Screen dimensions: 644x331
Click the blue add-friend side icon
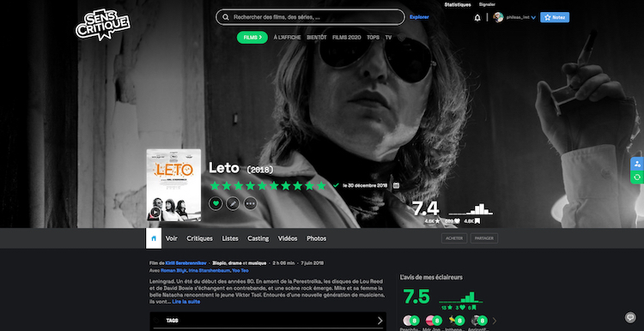point(637,164)
